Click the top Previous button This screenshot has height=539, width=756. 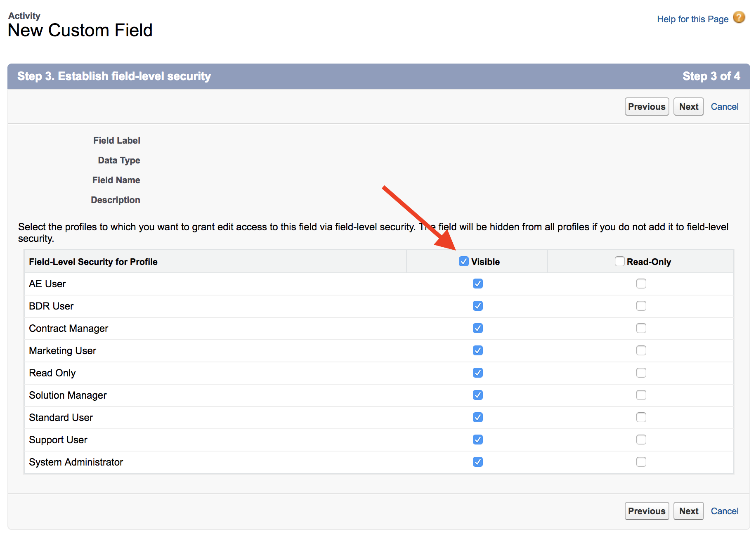647,106
